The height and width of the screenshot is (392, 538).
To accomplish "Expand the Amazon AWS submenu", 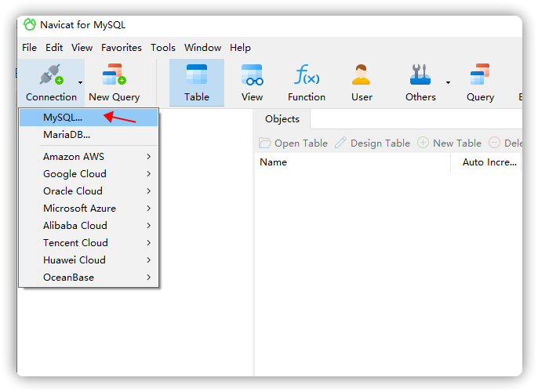I will pyautogui.click(x=97, y=157).
